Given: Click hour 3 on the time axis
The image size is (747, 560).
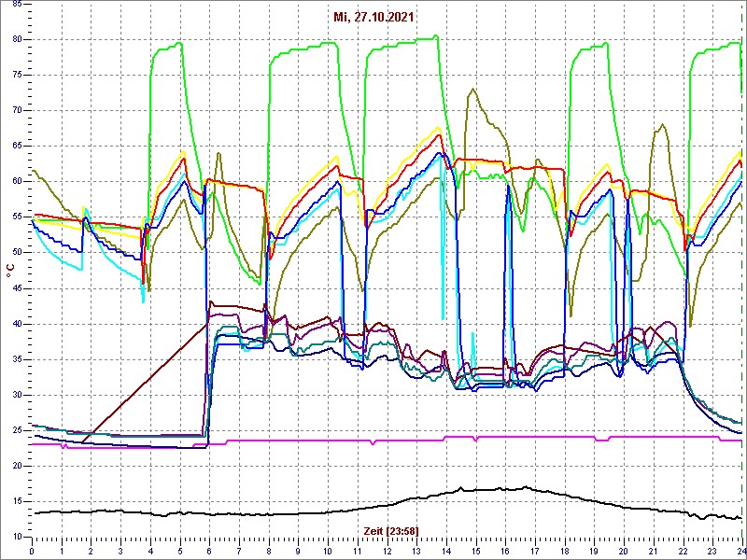Looking at the screenshot, I should pyautogui.click(x=120, y=549).
